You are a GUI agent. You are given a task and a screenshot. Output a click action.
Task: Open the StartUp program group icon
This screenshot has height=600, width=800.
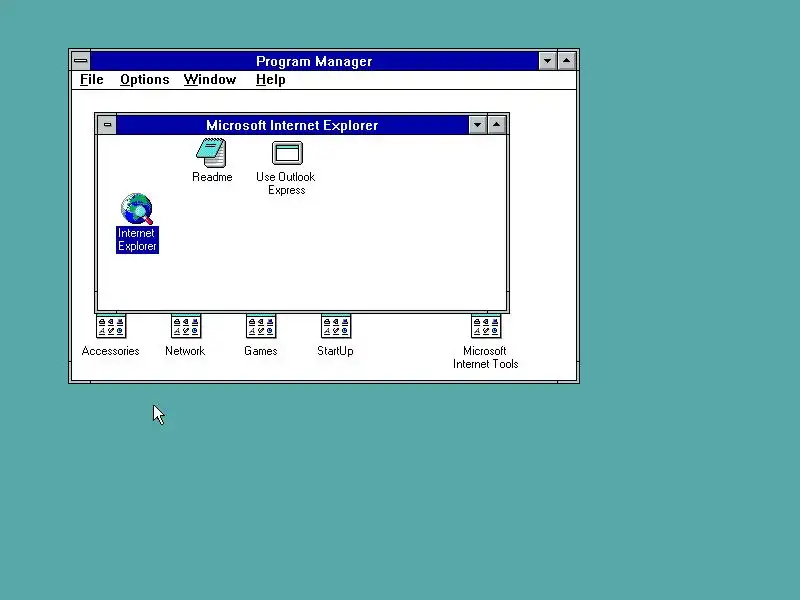(x=336, y=327)
